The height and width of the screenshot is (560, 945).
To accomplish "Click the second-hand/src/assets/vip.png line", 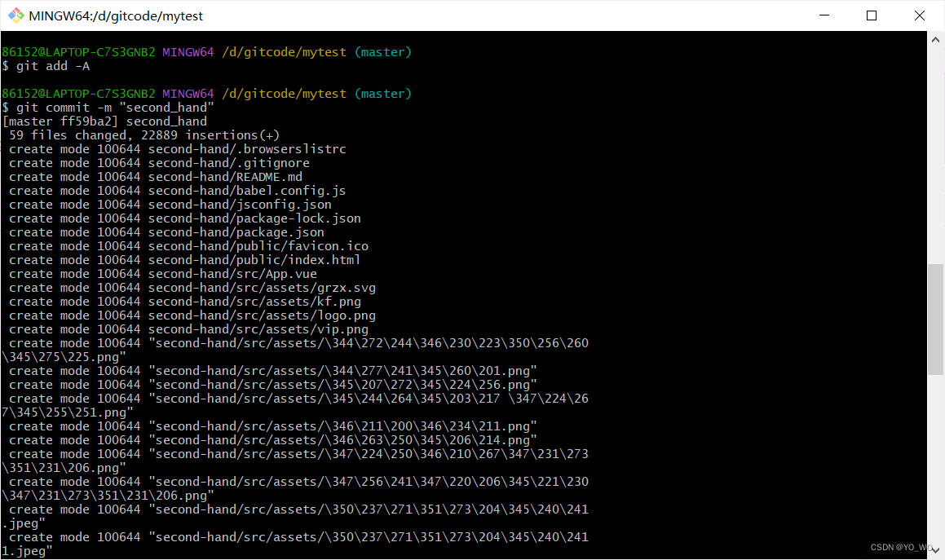I will 188,330.
